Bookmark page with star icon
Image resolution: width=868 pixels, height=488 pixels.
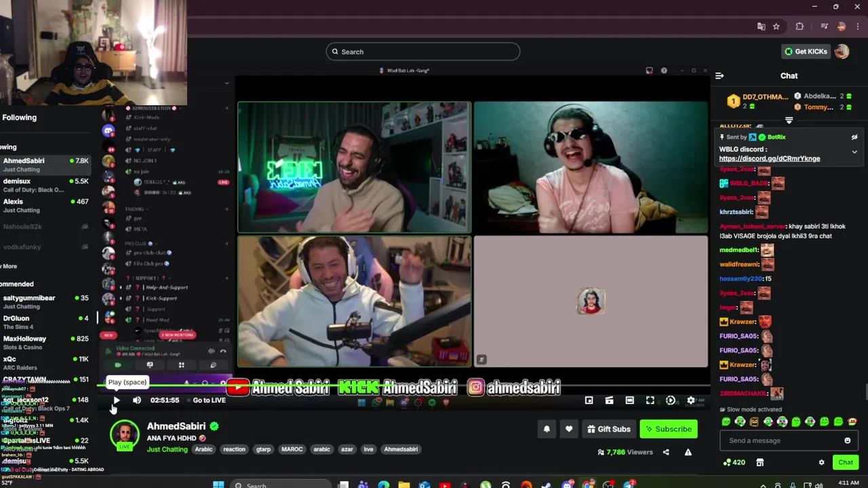[776, 26]
